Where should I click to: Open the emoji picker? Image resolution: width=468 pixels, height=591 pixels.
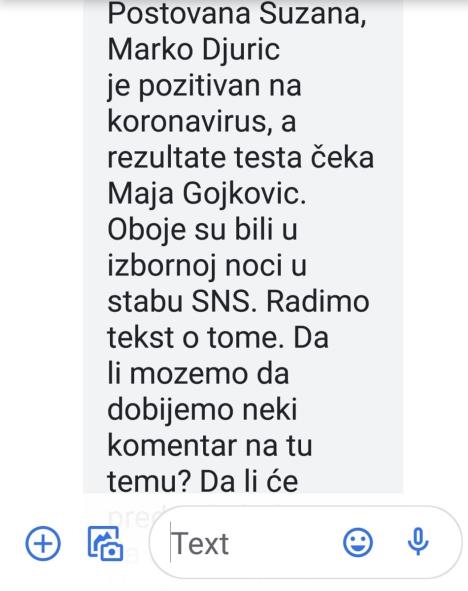coord(358,542)
